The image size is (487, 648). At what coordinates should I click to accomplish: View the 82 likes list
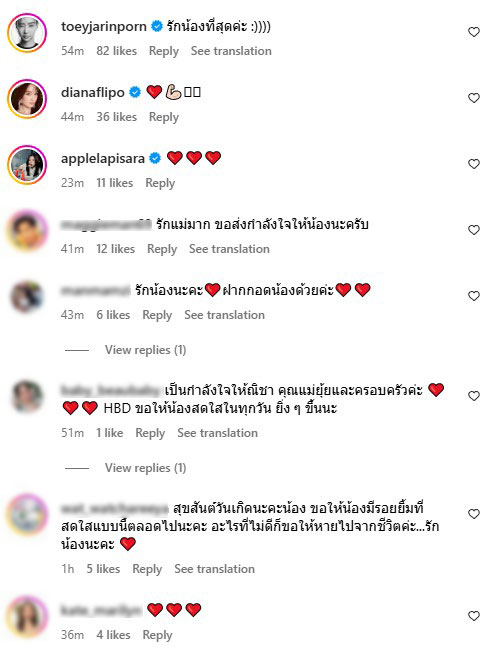117,51
